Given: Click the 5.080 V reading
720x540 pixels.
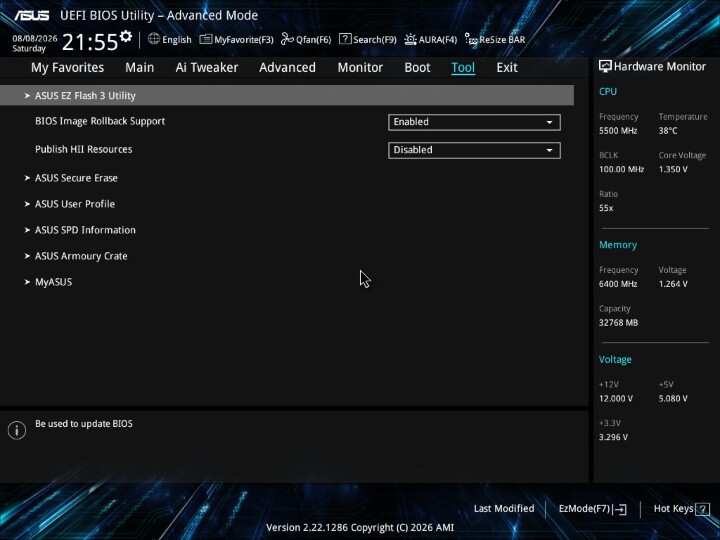Looking at the screenshot, I should tap(673, 399).
